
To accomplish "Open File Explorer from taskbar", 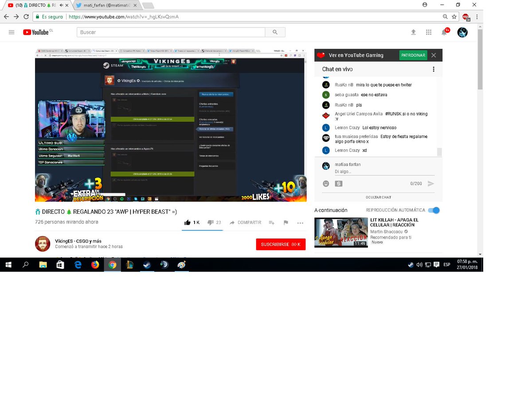I will [x=43, y=265].
